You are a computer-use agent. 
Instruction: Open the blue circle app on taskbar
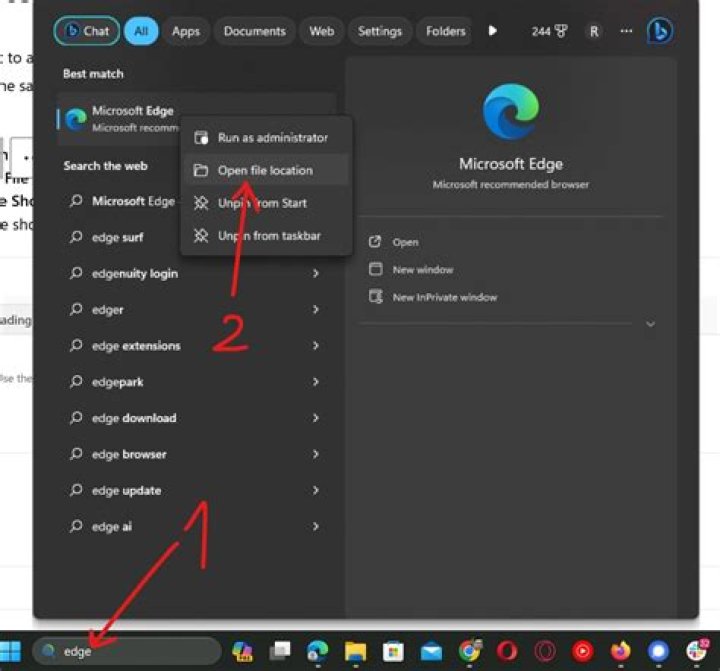[658, 651]
